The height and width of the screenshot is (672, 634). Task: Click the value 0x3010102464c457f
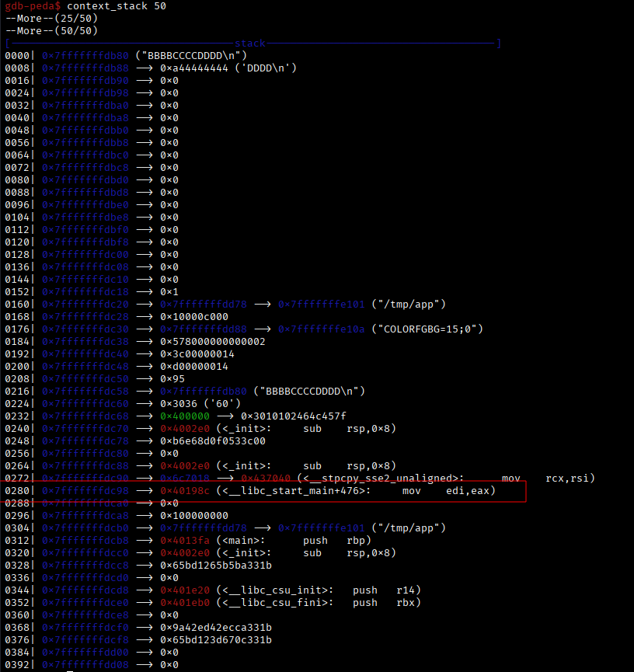[x=293, y=416]
